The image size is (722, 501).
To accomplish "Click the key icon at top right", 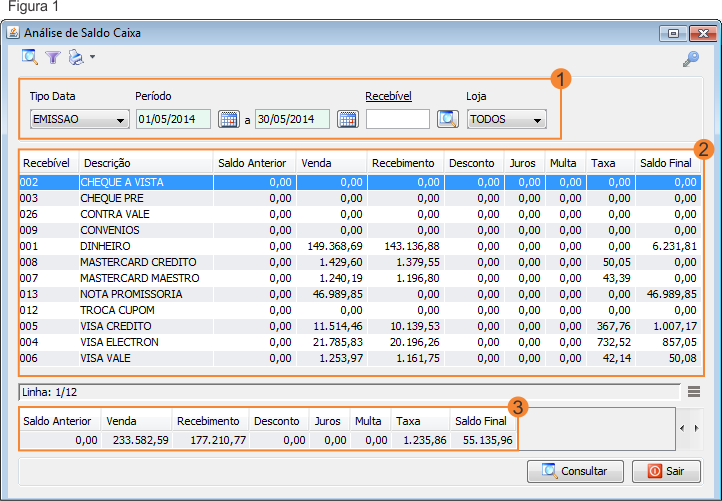I will [691, 59].
